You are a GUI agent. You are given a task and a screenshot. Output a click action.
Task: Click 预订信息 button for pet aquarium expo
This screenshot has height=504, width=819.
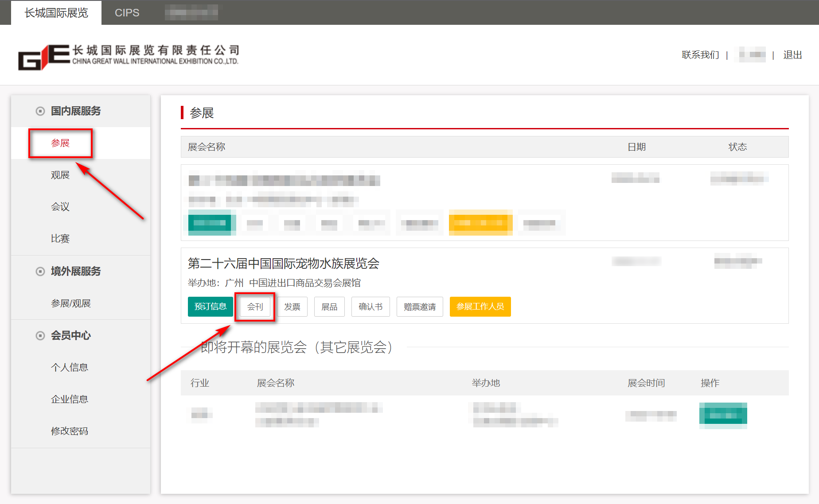(211, 306)
